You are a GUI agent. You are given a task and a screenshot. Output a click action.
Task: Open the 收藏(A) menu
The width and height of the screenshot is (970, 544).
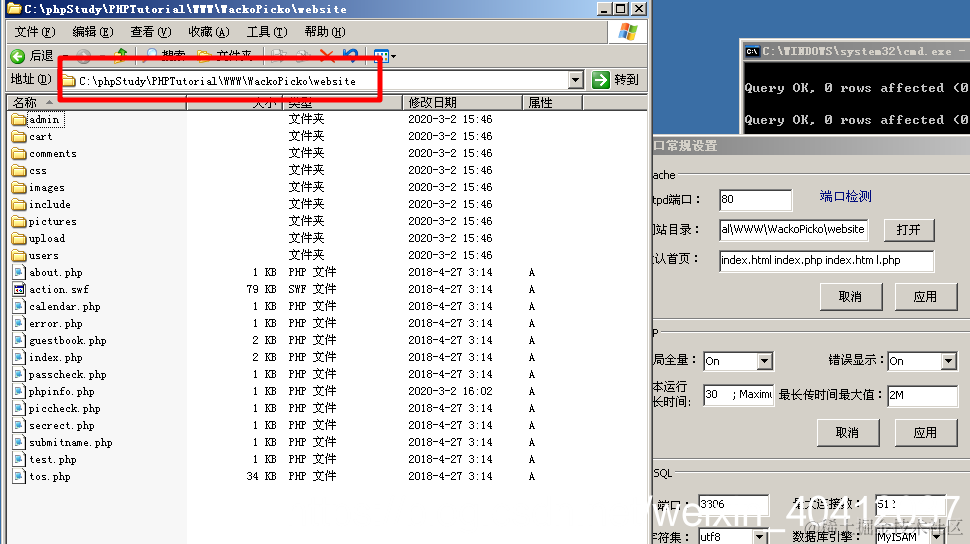(x=208, y=32)
